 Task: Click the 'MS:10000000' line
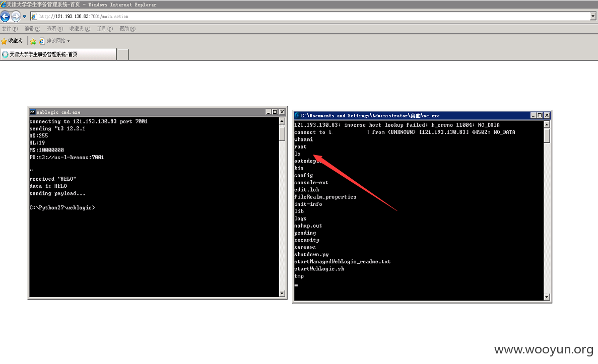[x=46, y=150]
